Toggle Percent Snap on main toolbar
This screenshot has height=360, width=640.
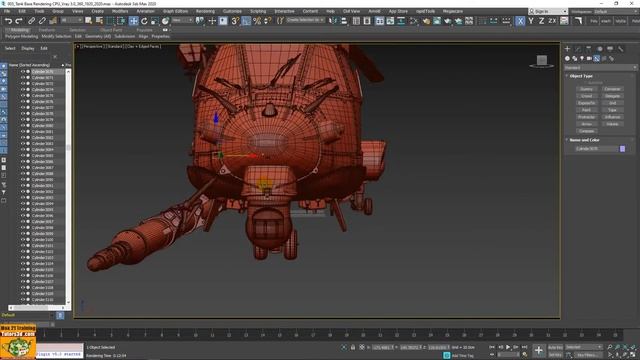[x=257, y=21]
